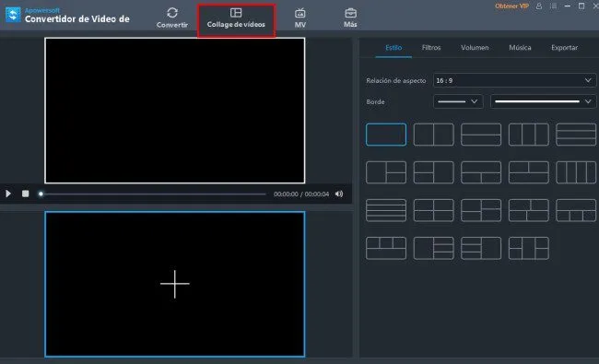
Task: Select the four vertical columns layout
Action: pyautogui.click(x=576, y=172)
